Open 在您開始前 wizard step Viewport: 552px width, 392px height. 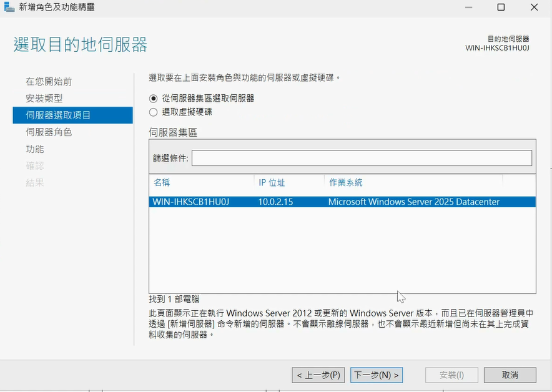(49, 82)
